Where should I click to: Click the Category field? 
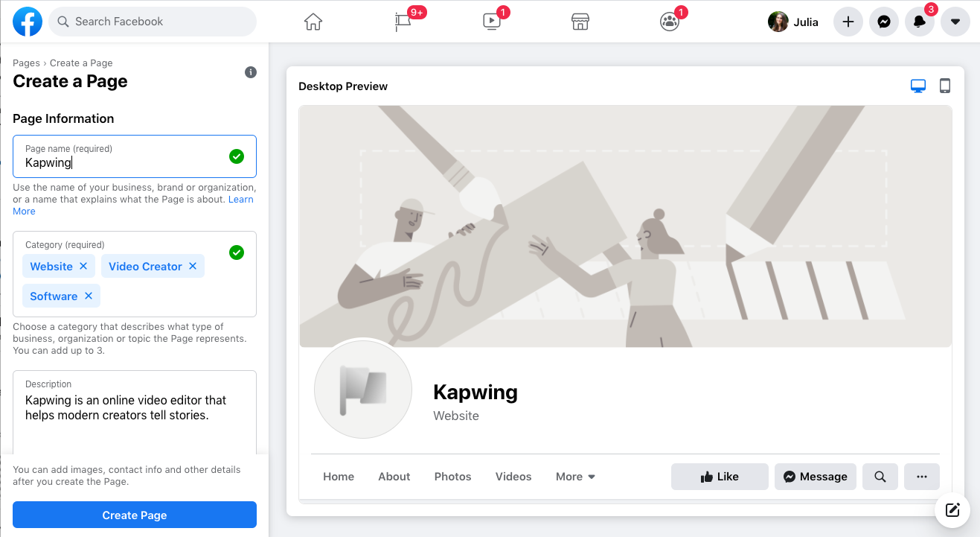pos(135,274)
